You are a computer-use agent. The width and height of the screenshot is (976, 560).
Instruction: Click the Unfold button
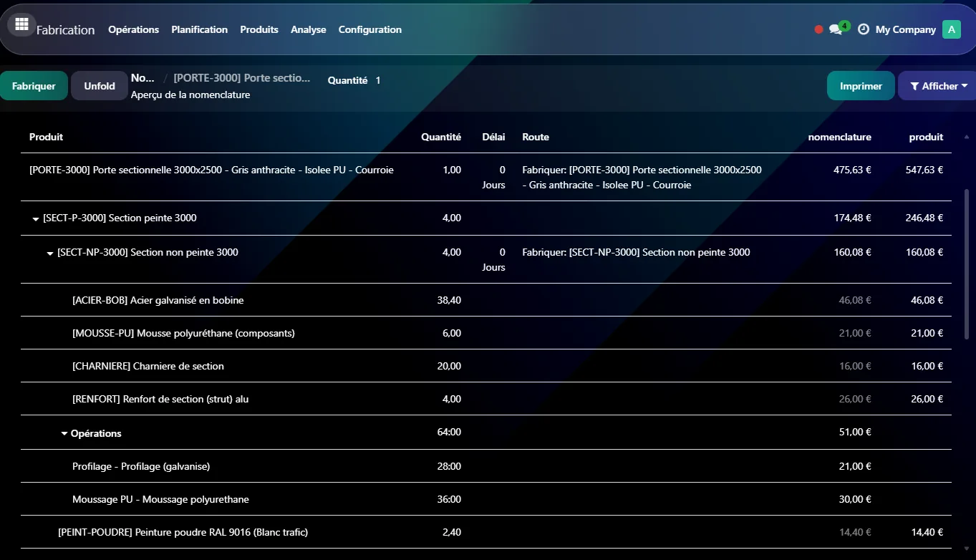click(x=100, y=86)
